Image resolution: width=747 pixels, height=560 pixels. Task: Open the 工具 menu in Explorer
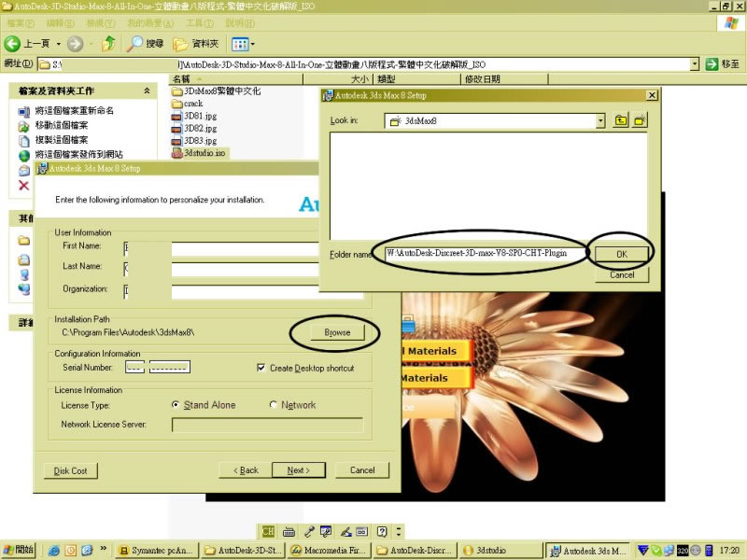(200, 23)
